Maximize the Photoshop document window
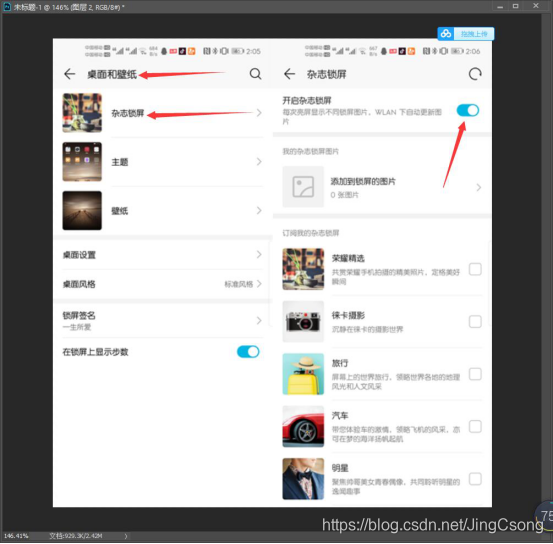 [x=515, y=6]
